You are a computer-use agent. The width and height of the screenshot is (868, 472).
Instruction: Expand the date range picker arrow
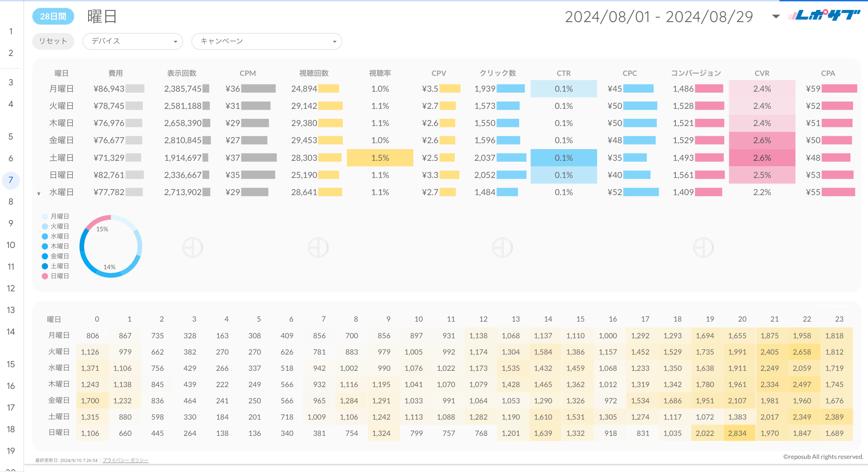[776, 17]
